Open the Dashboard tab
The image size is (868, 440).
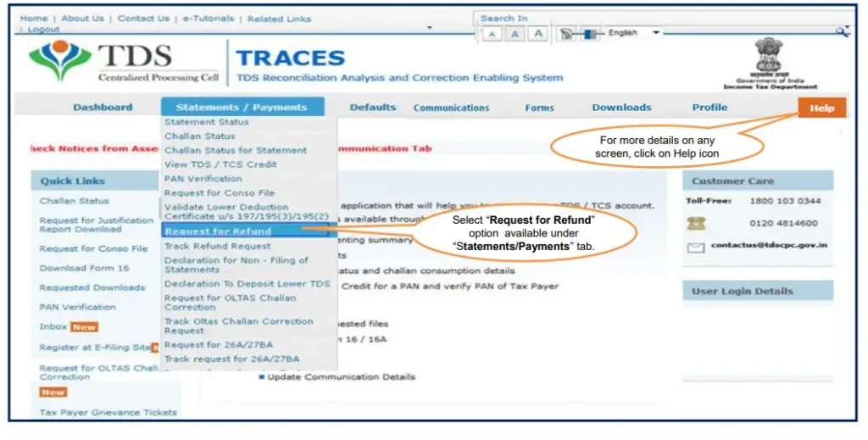point(103,108)
